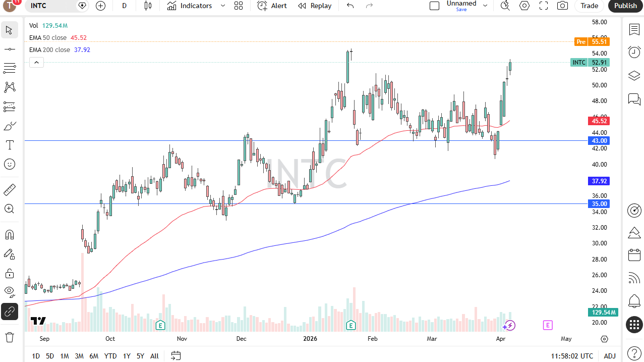
Task: Select the YTD time range
Action: (110, 356)
